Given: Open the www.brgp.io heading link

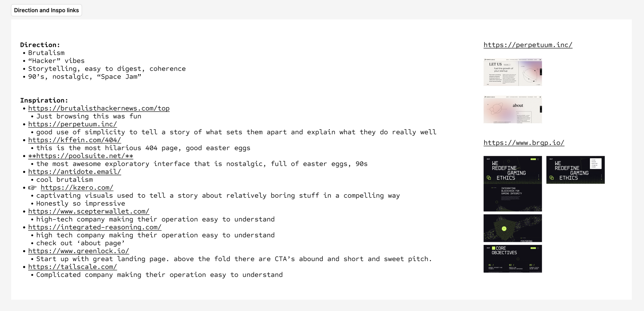Looking at the screenshot, I should 524,143.
